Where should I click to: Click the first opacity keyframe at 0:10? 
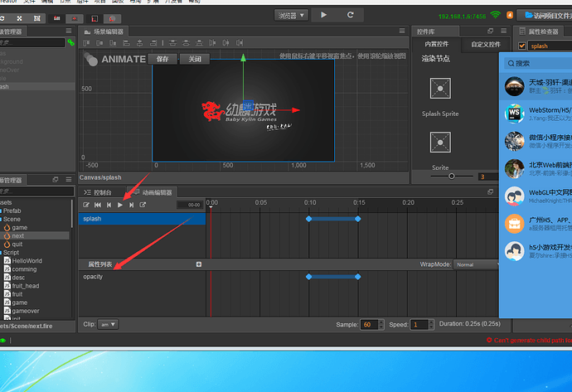[x=309, y=277]
